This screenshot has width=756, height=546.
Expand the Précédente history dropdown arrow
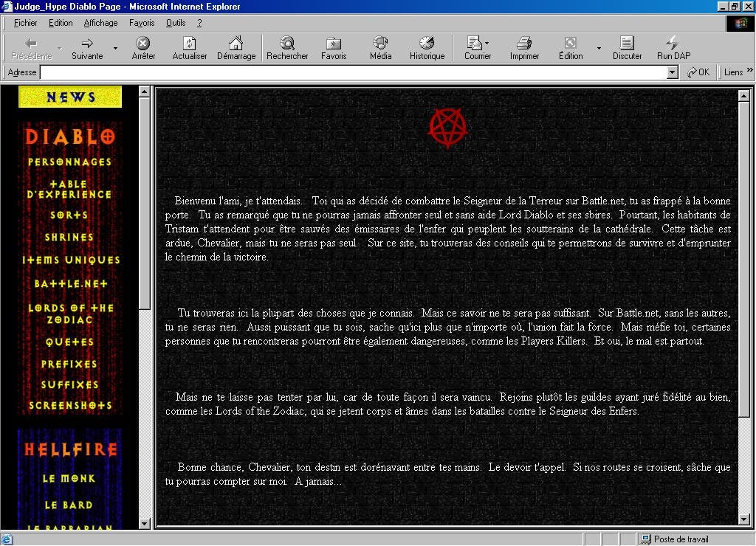59,48
